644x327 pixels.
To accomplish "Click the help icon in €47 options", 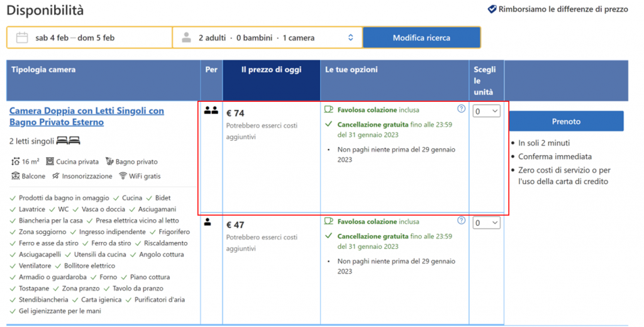I will point(462,221).
